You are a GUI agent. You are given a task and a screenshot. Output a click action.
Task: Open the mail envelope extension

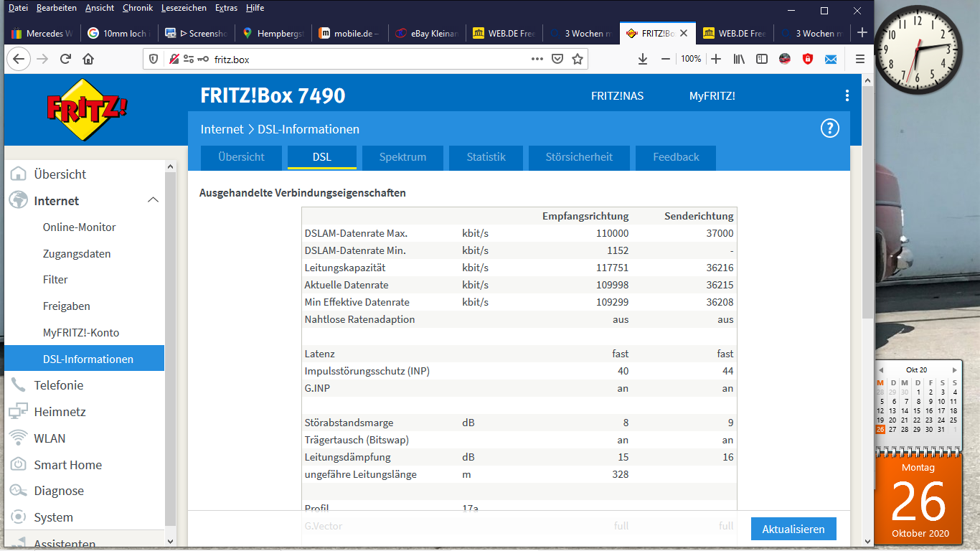pyautogui.click(x=831, y=59)
